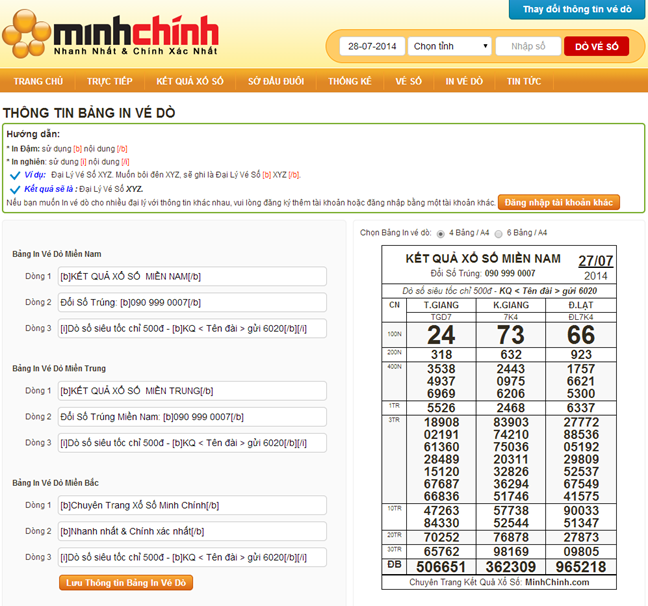Select the 6 Bảng / A4 radio option
This screenshot has width=648, height=606.
point(498,234)
